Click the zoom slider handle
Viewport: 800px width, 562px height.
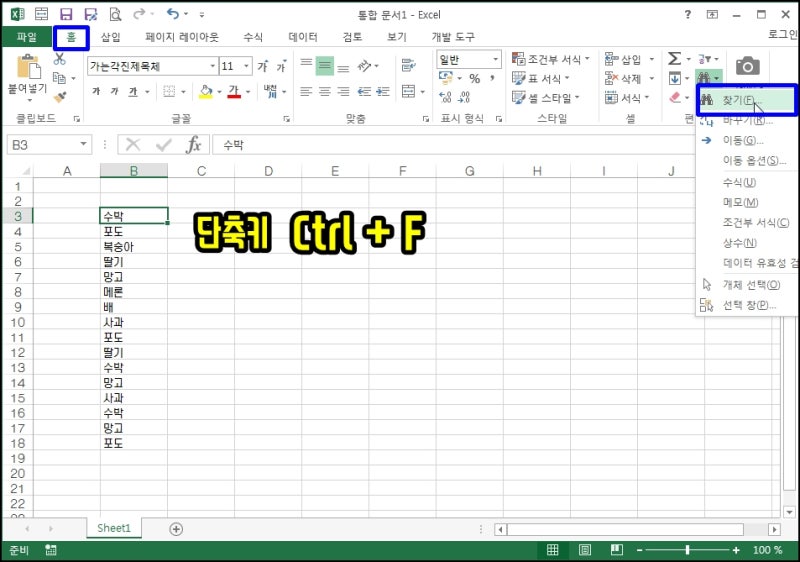[x=687, y=550]
